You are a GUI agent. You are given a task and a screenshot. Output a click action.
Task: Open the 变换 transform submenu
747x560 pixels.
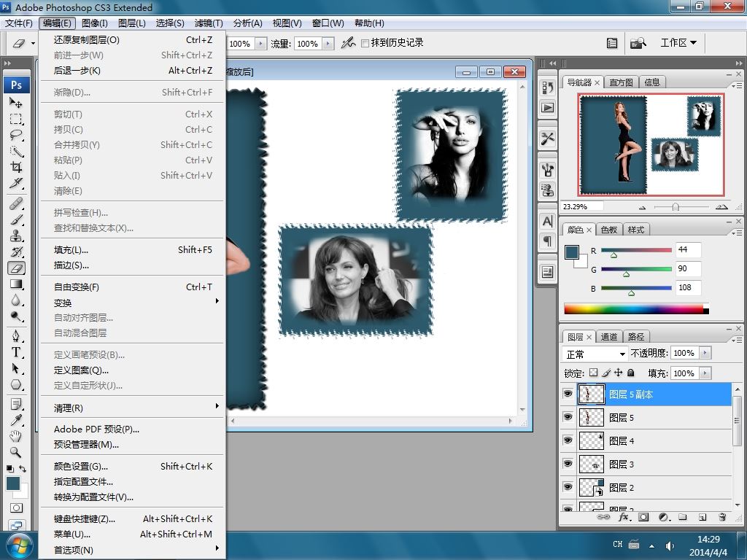[133, 303]
